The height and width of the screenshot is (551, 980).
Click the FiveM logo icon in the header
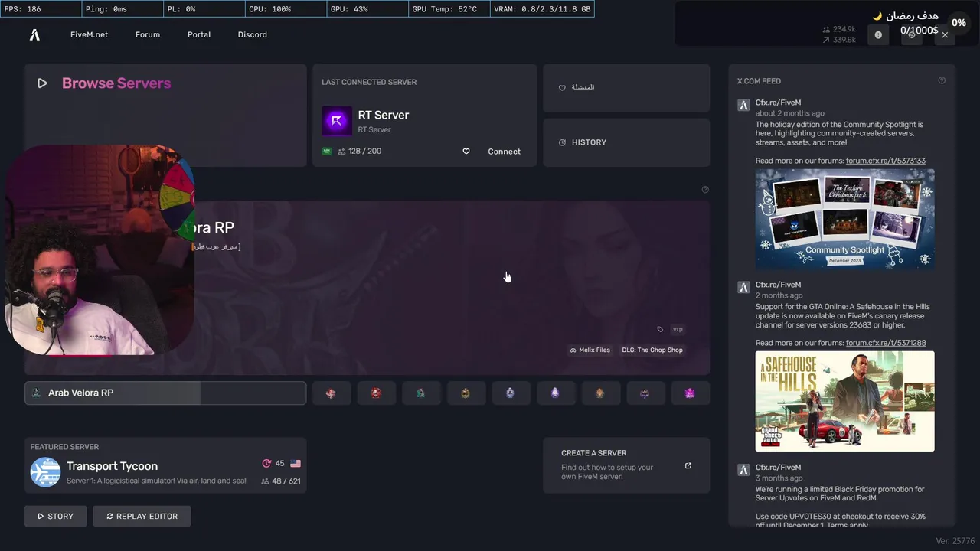click(34, 34)
